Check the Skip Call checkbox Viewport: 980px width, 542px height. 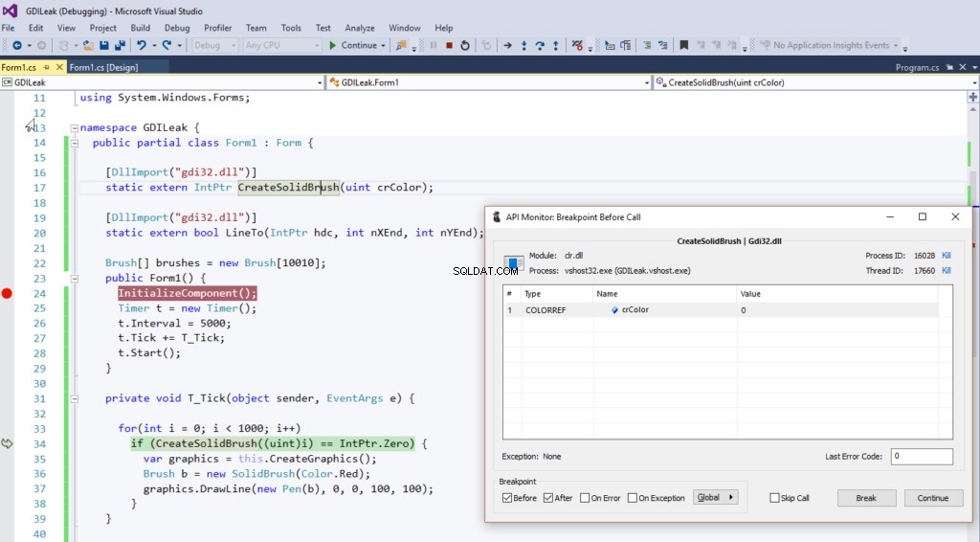(x=774, y=498)
